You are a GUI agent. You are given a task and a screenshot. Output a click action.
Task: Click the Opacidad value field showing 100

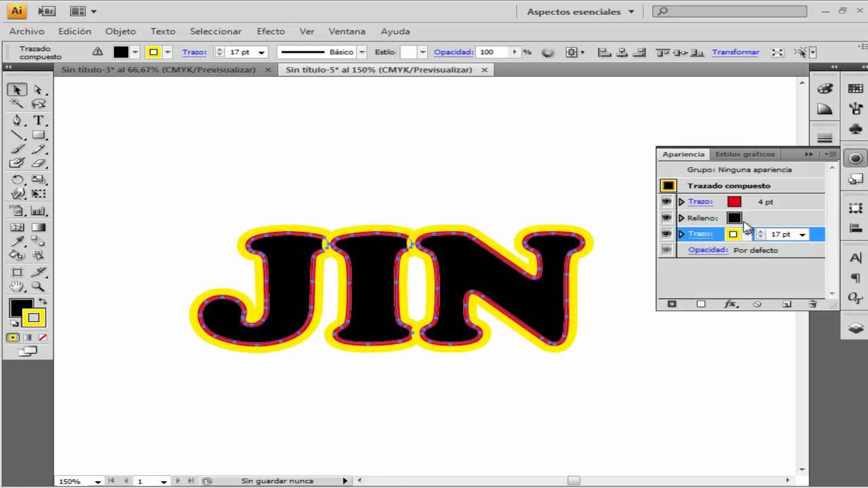tap(492, 52)
